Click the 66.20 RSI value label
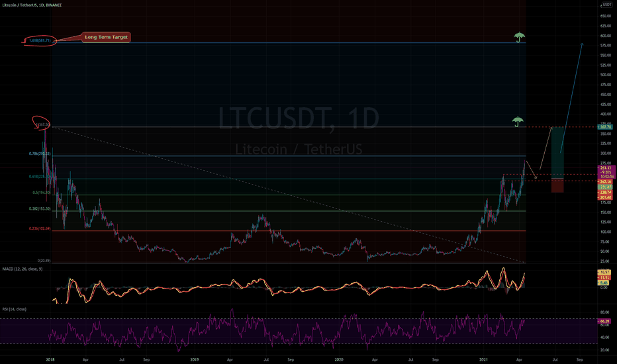 click(604, 322)
